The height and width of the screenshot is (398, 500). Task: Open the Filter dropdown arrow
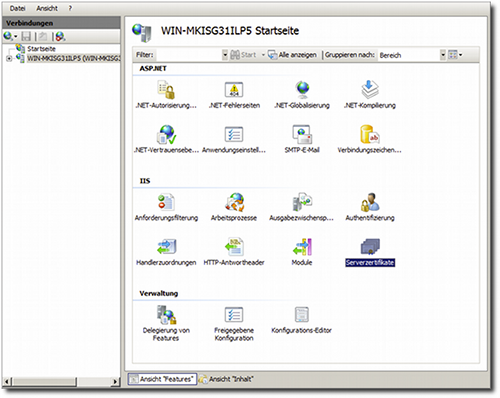225,55
